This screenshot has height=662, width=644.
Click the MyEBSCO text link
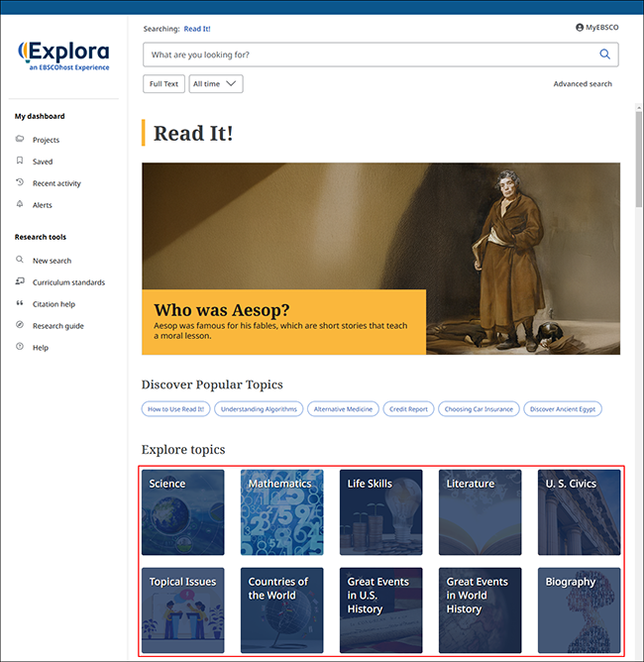(x=601, y=28)
